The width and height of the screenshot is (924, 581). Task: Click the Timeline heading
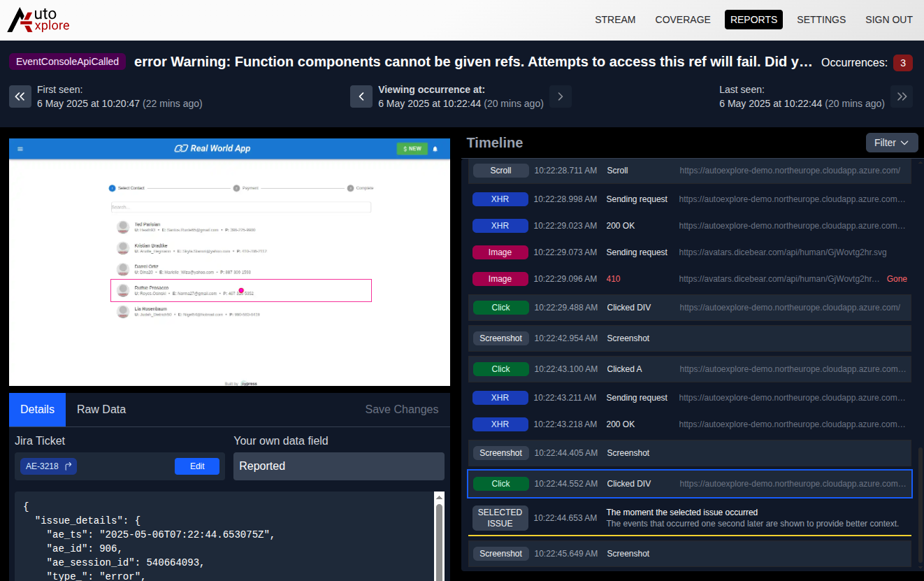click(495, 143)
